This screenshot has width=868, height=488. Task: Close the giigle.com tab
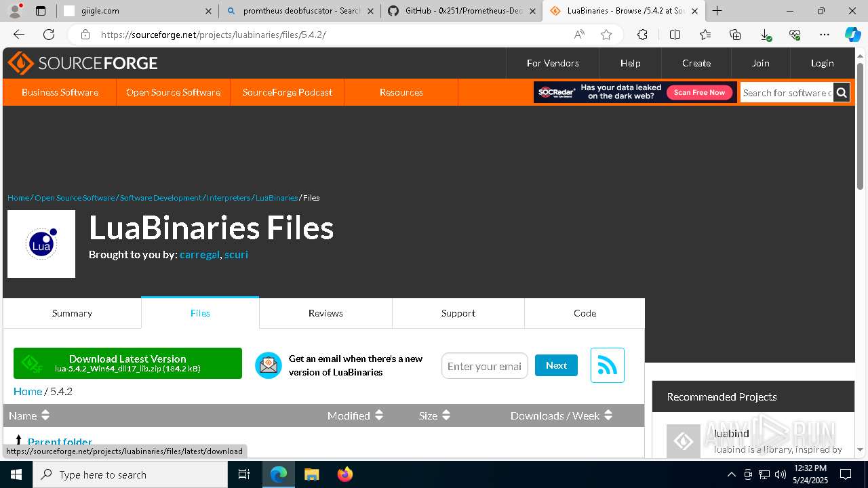(208, 11)
